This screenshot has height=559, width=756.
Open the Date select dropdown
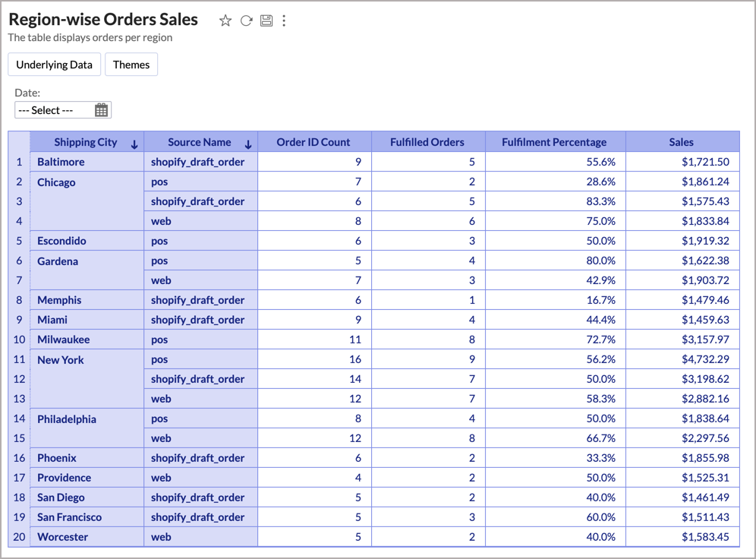coord(53,110)
